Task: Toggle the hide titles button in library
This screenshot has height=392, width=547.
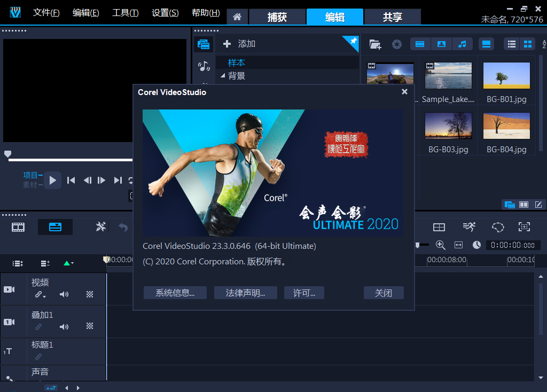Action: [x=486, y=44]
